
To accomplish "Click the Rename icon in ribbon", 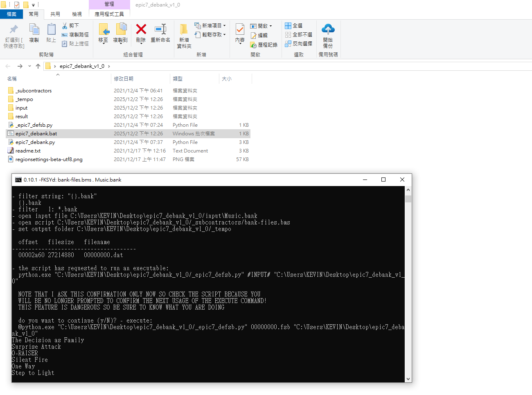I will pyautogui.click(x=160, y=29).
